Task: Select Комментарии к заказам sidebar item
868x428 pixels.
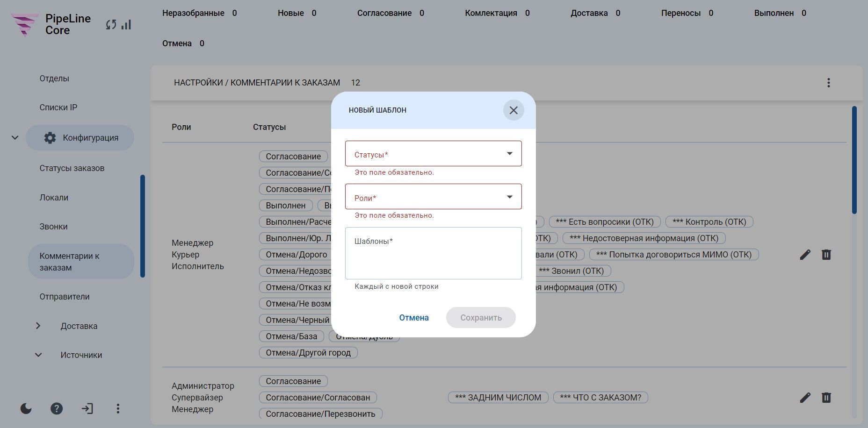Action: click(81, 262)
